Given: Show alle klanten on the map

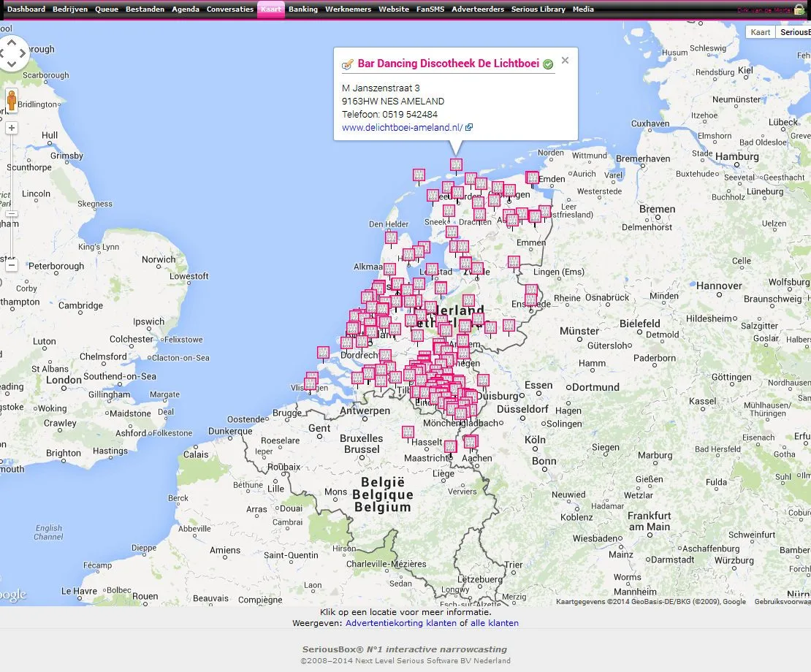Looking at the screenshot, I should (x=495, y=623).
